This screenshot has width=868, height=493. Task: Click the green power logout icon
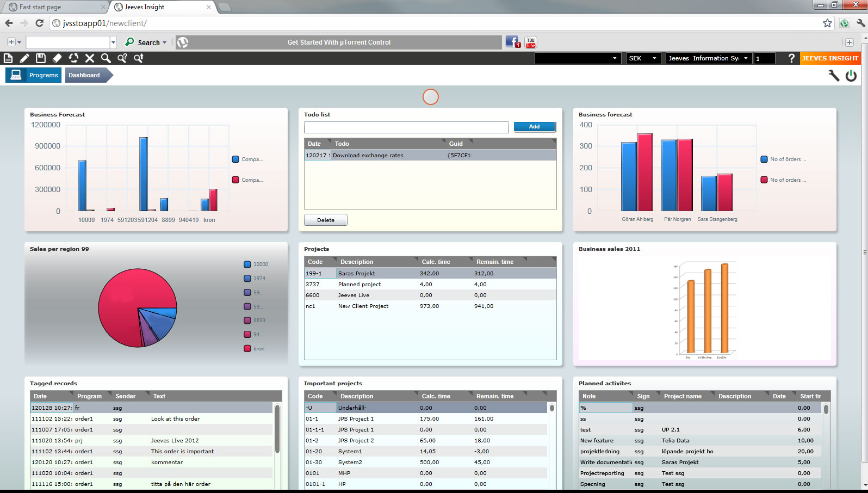pyautogui.click(x=851, y=76)
